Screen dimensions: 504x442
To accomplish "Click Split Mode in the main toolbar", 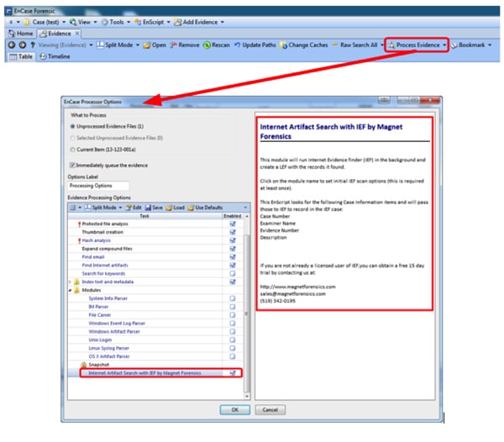I will tap(115, 45).
